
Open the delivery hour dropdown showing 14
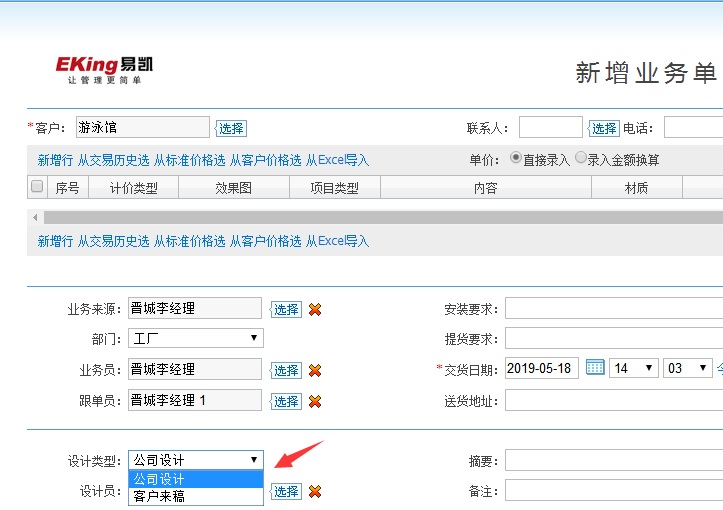tap(634, 368)
